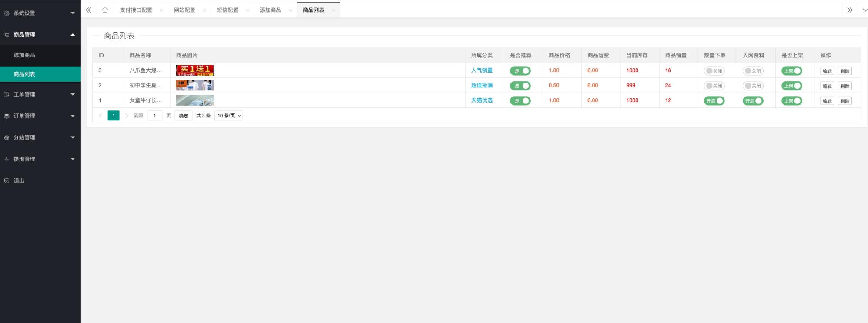This screenshot has width=868, height=323.
Task: Switch to the 网站配置 tab
Action: tap(184, 10)
